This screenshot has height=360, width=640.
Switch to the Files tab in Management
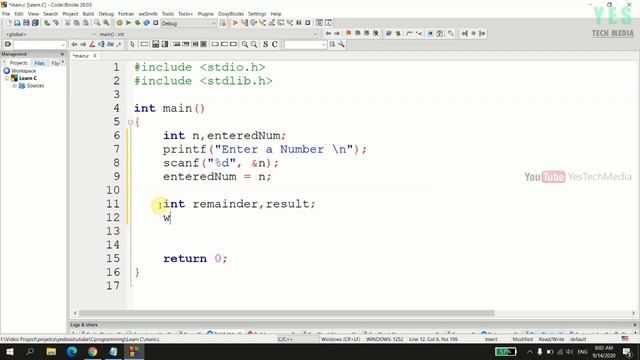[39, 63]
